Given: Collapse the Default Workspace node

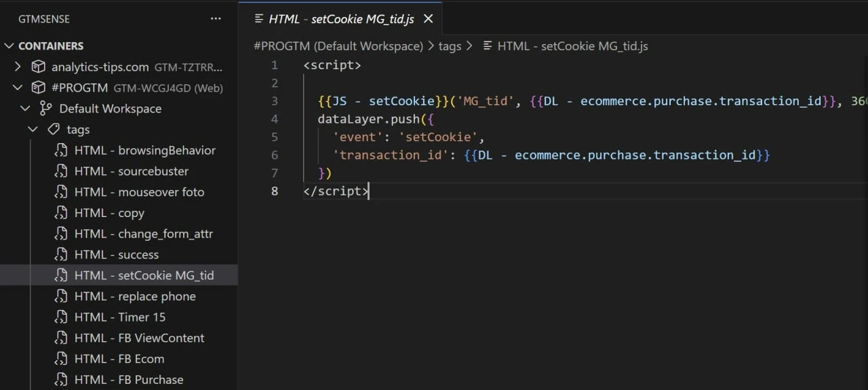Looking at the screenshot, I should (25, 109).
